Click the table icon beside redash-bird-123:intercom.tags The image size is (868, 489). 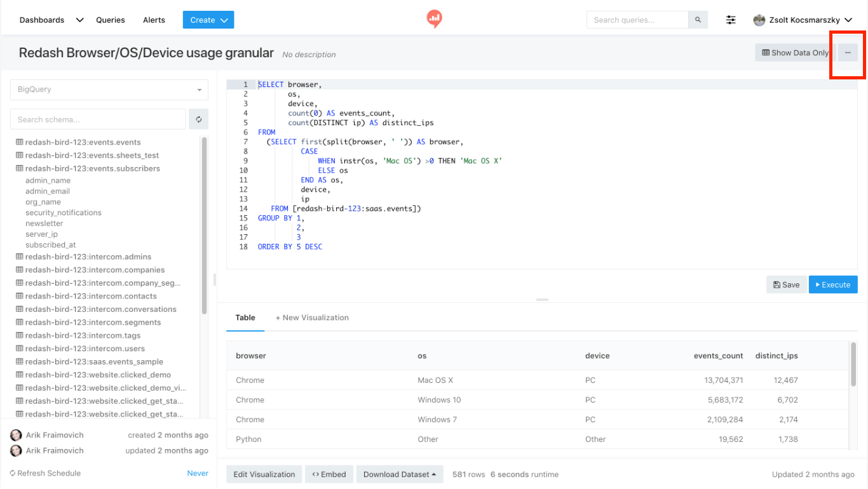click(20, 335)
